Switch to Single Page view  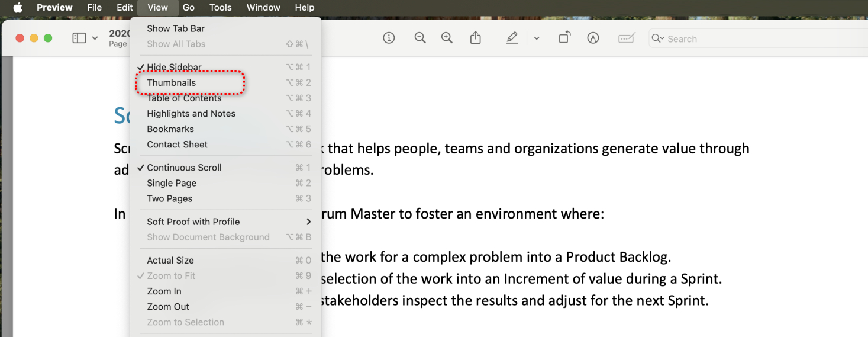172,183
